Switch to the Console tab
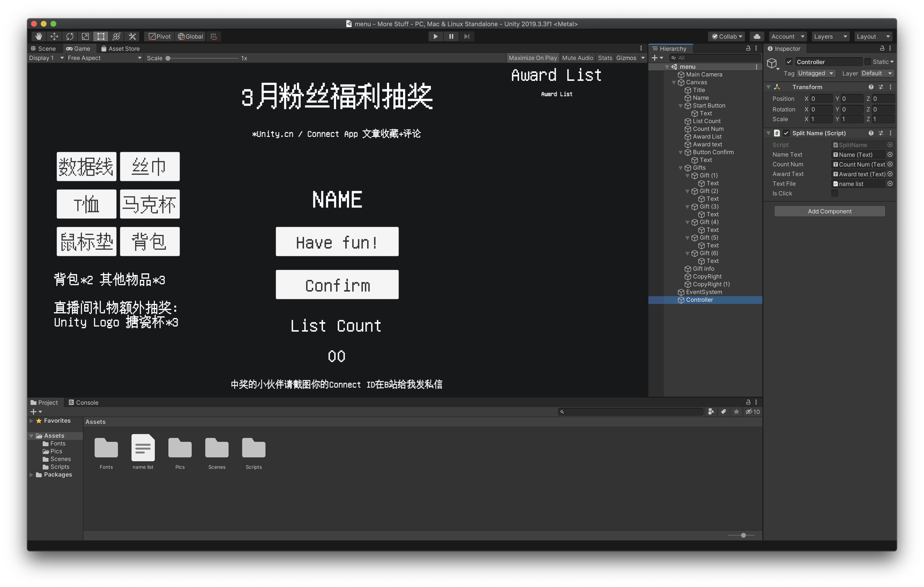The image size is (924, 587). [83, 402]
